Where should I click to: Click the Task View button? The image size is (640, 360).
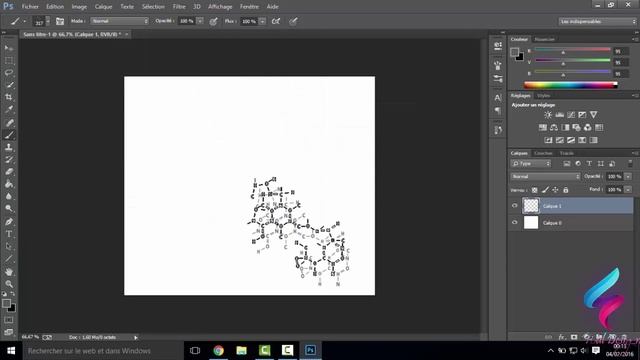point(195,350)
